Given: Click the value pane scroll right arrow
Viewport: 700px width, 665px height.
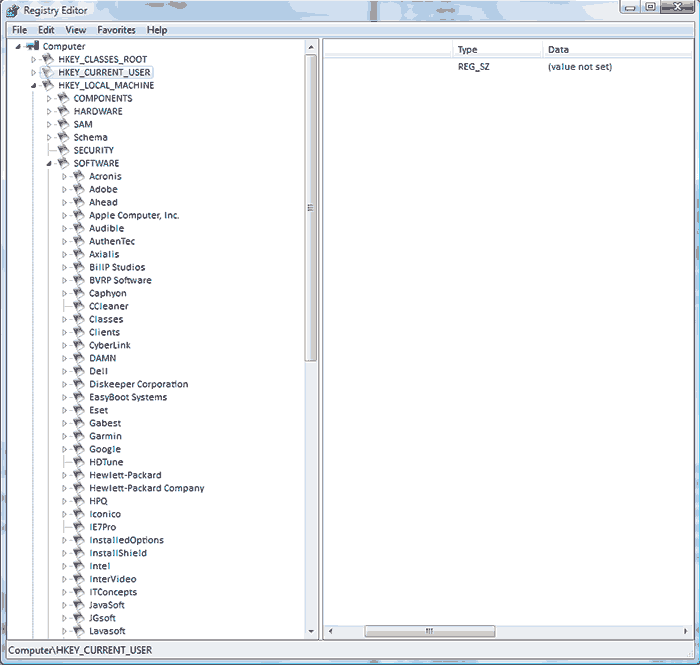Looking at the screenshot, I should pyautogui.click(x=686, y=631).
